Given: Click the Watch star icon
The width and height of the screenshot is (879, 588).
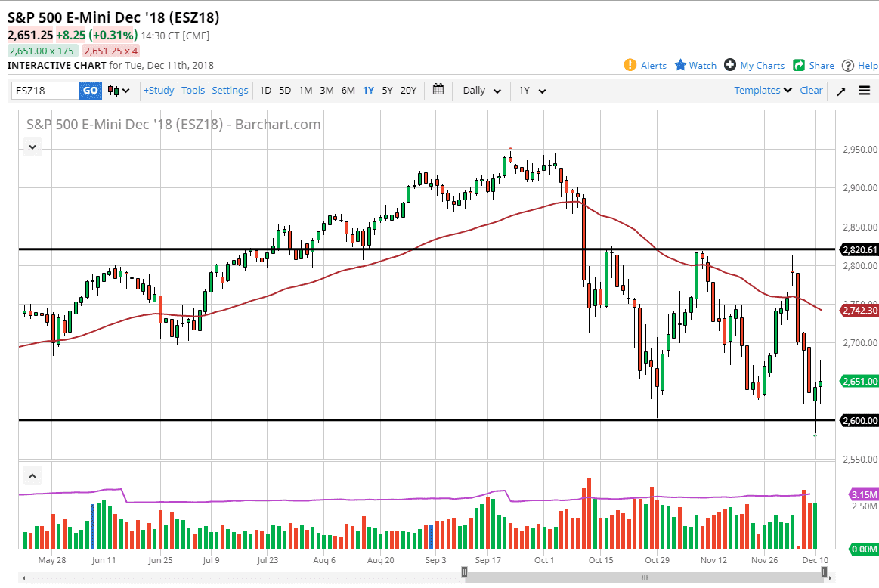Looking at the screenshot, I should click(x=680, y=65).
